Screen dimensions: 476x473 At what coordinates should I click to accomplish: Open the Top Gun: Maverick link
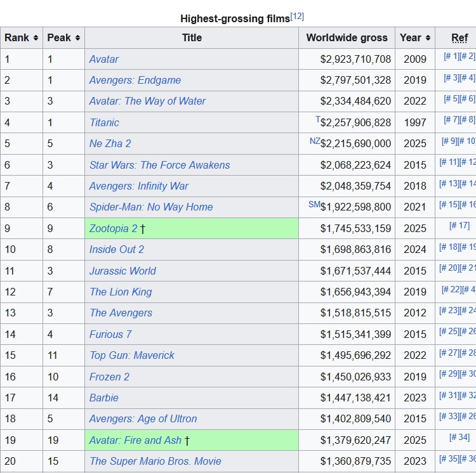[x=132, y=355]
